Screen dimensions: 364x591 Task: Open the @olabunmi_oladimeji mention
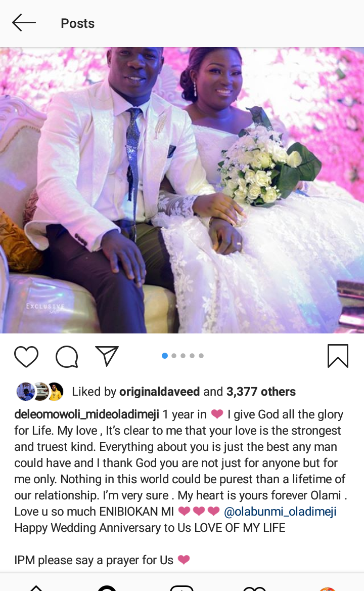pyautogui.click(x=280, y=512)
